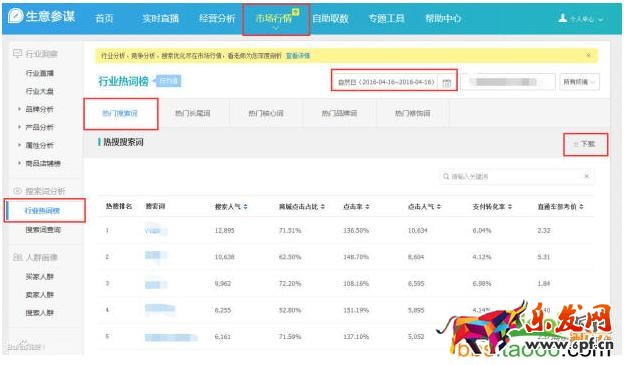Click the 生意参谋 logo icon

click(15, 16)
